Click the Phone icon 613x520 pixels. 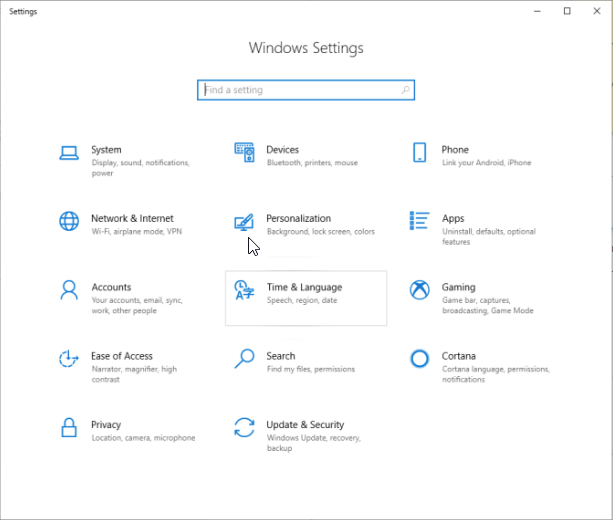click(419, 152)
